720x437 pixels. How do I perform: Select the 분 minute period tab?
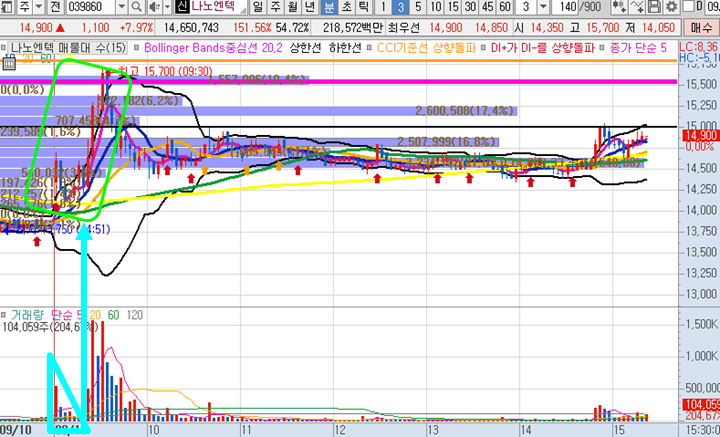tap(328, 7)
